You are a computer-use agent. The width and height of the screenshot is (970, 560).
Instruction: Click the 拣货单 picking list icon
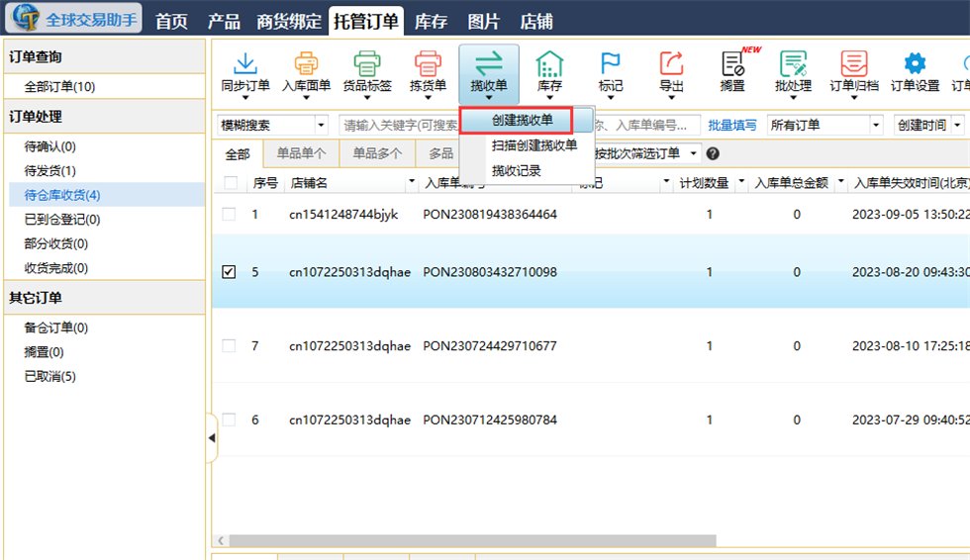(428, 63)
